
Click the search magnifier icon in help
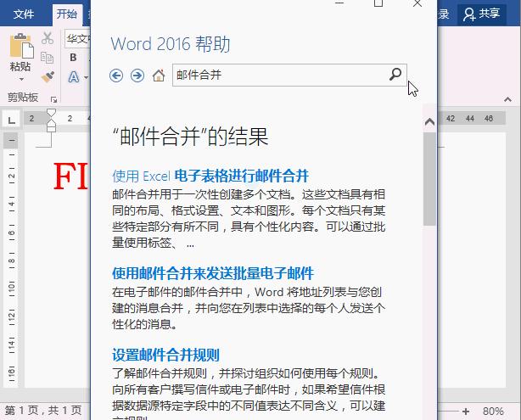pyautogui.click(x=395, y=75)
